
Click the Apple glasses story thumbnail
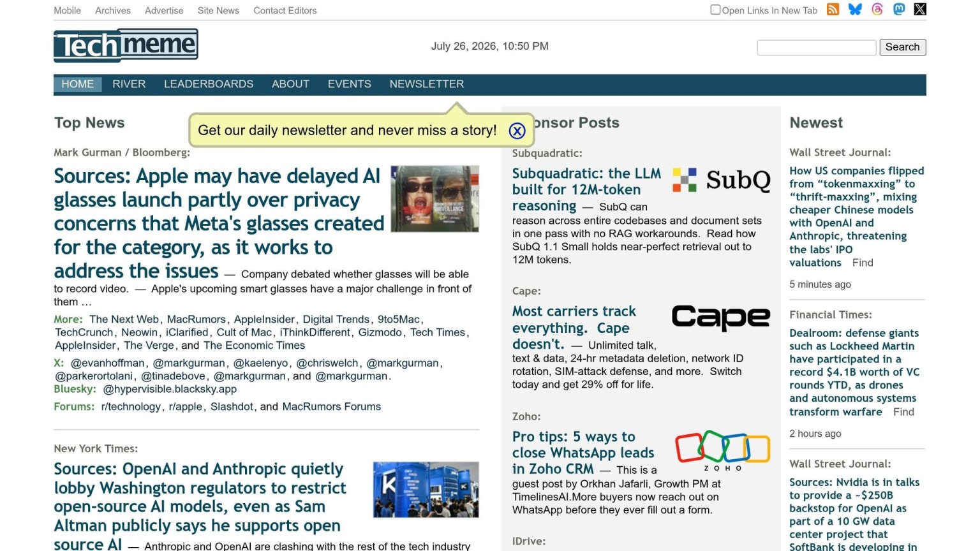point(435,198)
